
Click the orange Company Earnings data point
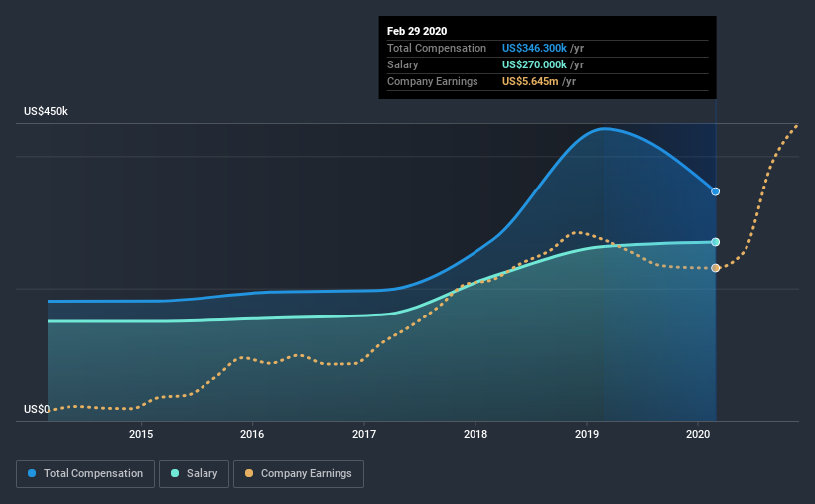point(715,268)
